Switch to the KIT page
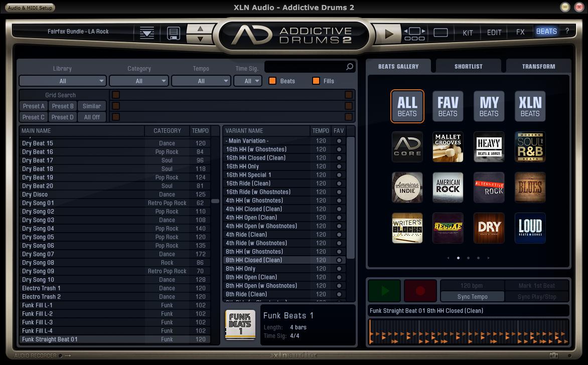This screenshot has height=365, width=588. (x=468, y=33)
